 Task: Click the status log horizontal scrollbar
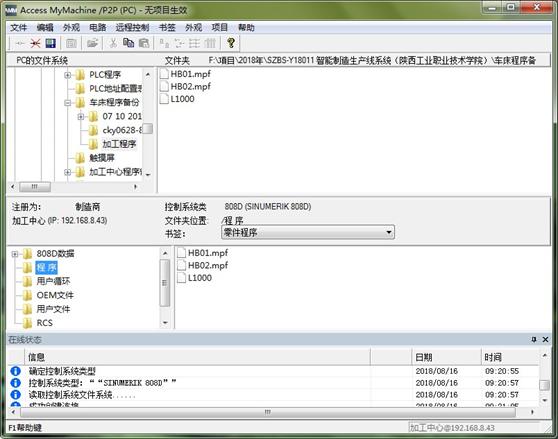click(268, 412)
